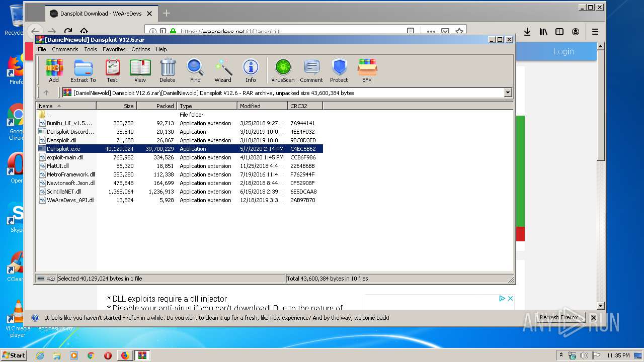Viewport: 644px width, 362px height.
Task: Open the VLC media player desktop shortcut
Action: coord(18,319)
